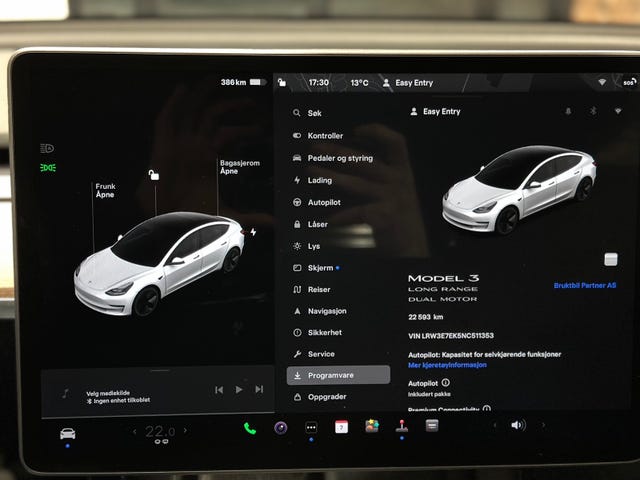Tap the green parking lights indicator
The height and width of the screenshot is (480, 640).
coord(48,168)
